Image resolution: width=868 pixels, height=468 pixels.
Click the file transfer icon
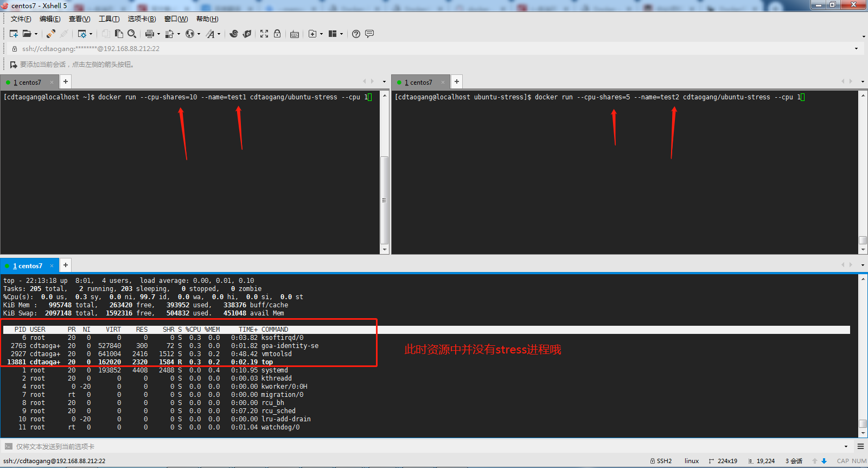(x=169, y=34)
